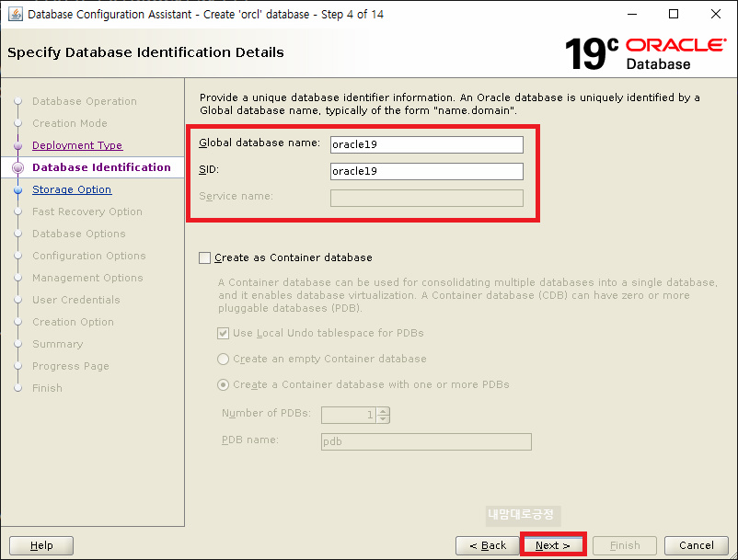
Task: Click heading Specify Database Identification Details
Action: click(145, 52)
